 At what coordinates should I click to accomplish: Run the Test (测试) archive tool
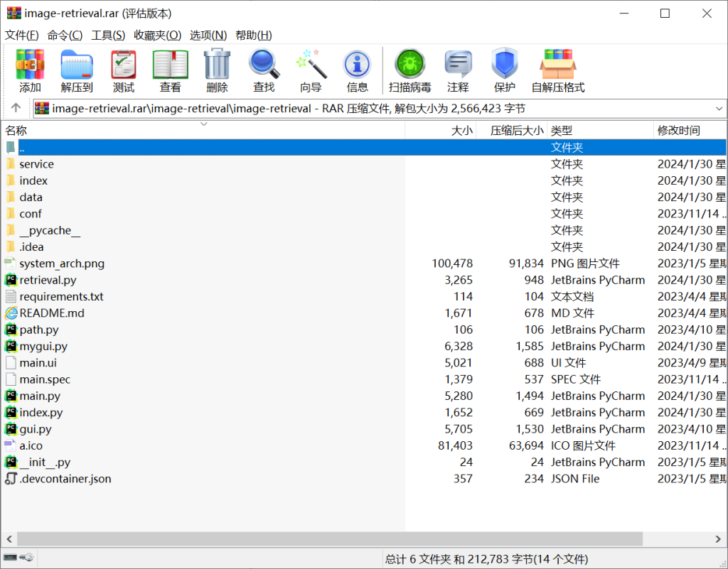pyautogui.click(x=124, y=71)
